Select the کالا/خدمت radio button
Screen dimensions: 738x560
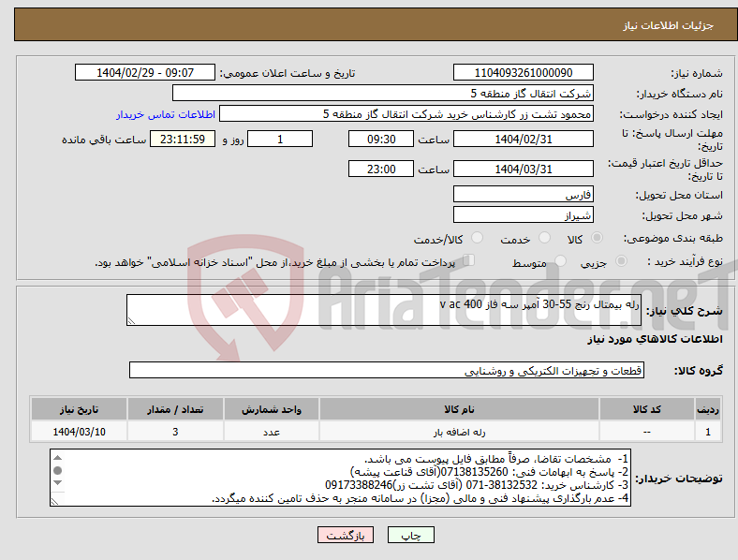pyautogui.click(x=477, y=238)
